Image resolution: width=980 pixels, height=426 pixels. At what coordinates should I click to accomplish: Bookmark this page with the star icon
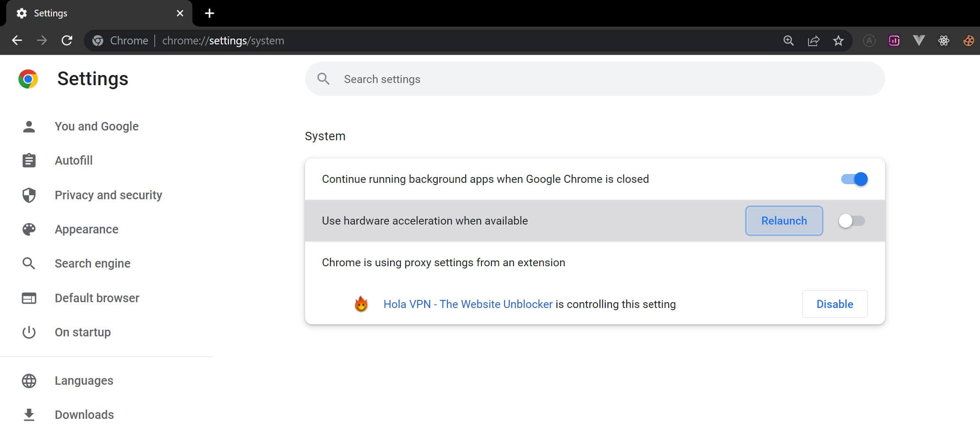839,40
